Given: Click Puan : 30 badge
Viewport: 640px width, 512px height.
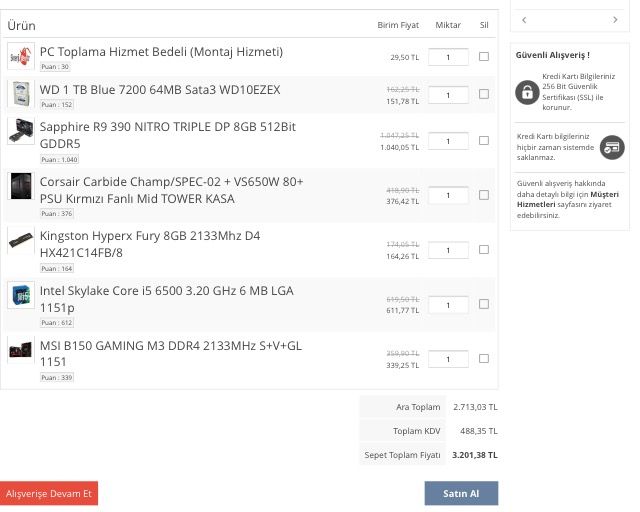Looking at the screenshot, I should point(55,67).
